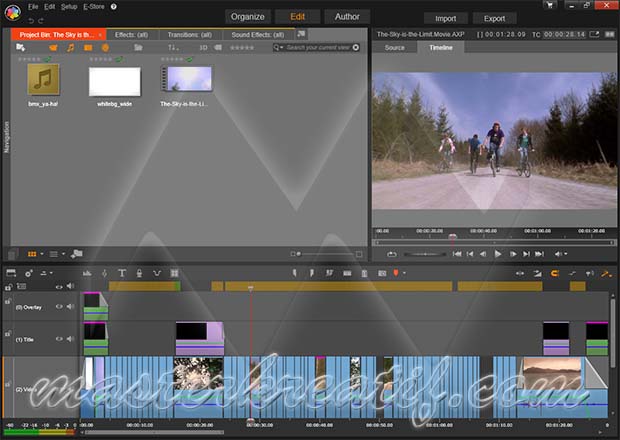Play the timeline preview
The width and height of the screenshot is (620, 440).
[x=498, y=254]
